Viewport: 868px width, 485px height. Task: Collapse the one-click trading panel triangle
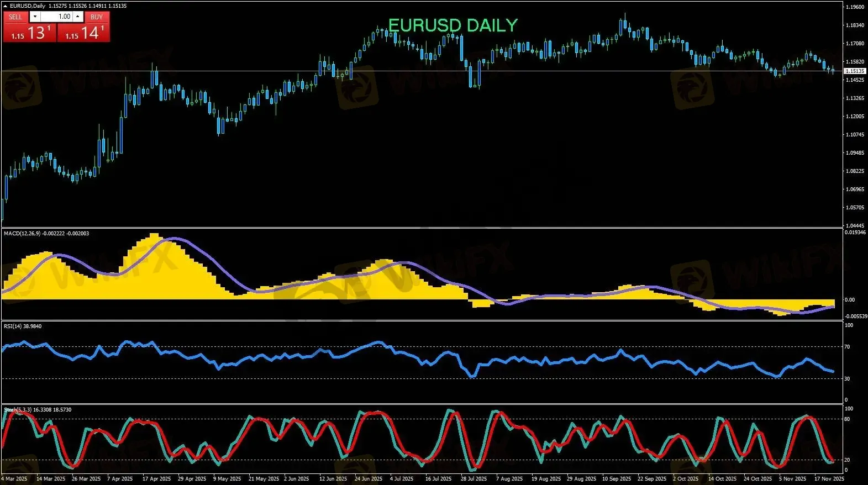(6, 6)
